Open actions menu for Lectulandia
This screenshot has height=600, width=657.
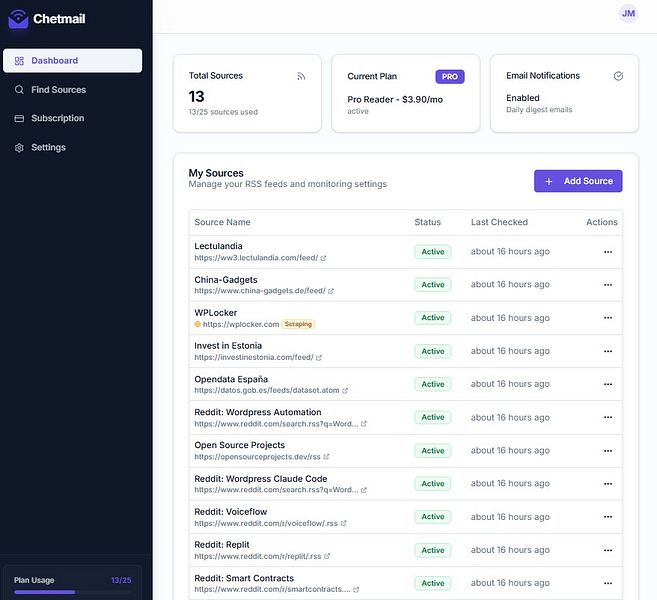click(608, 252)
